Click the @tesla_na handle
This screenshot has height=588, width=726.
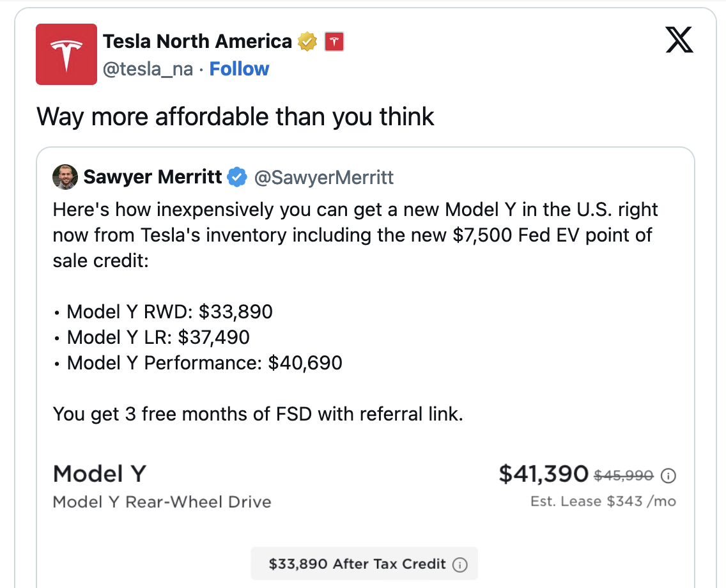(148, 69)
